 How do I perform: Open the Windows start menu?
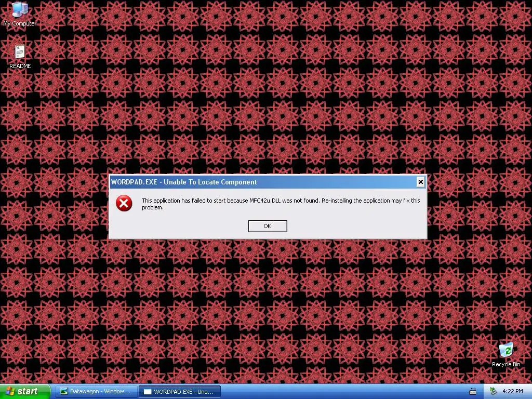pyautogui.click(x=25, y=391)
